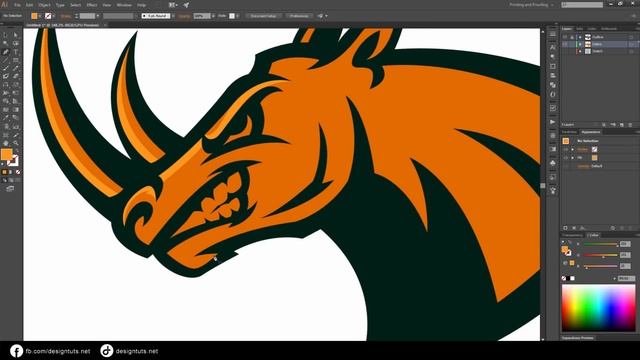Viewport: 640px width, 360px height.
Task: Click the Separations Preview panel title
Action: [578, 338]
